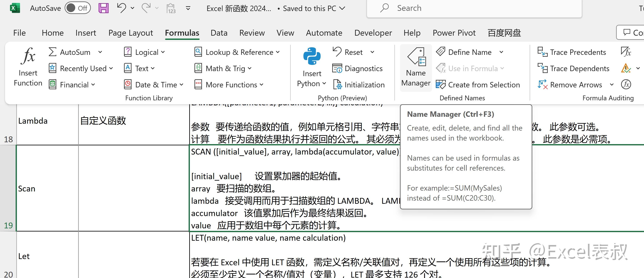Open the Insert Function dialog

28,65
